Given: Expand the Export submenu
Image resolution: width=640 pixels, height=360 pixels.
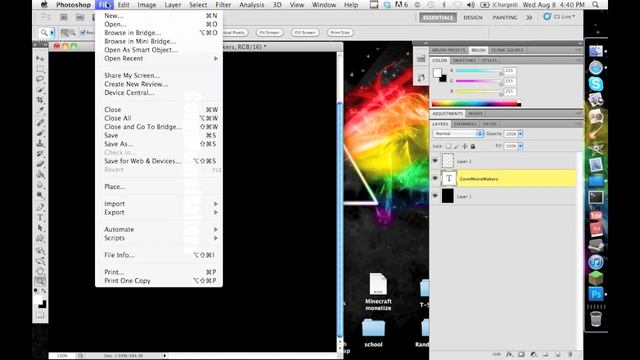Looking at the screenshot, I should point(159,212).
